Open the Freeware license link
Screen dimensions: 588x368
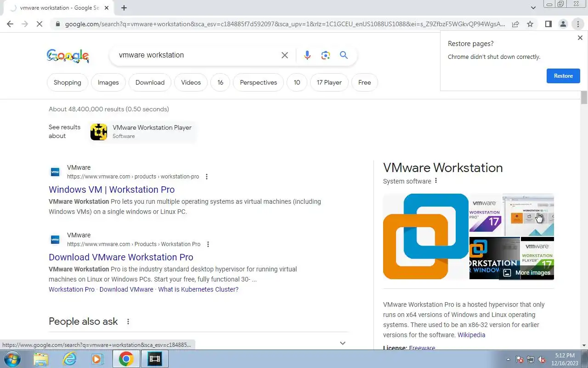(422, 348)
